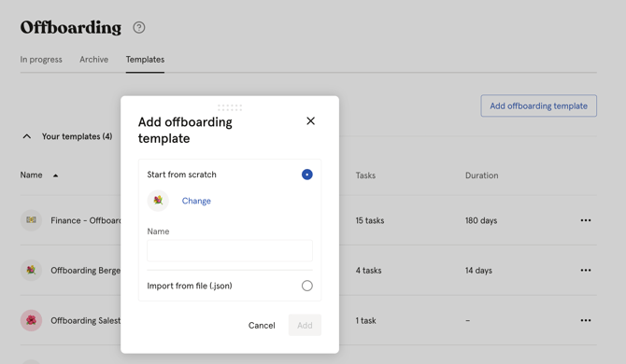Click the Add offboarding template button
Screen dimensions: 626x364
point(538,105)
